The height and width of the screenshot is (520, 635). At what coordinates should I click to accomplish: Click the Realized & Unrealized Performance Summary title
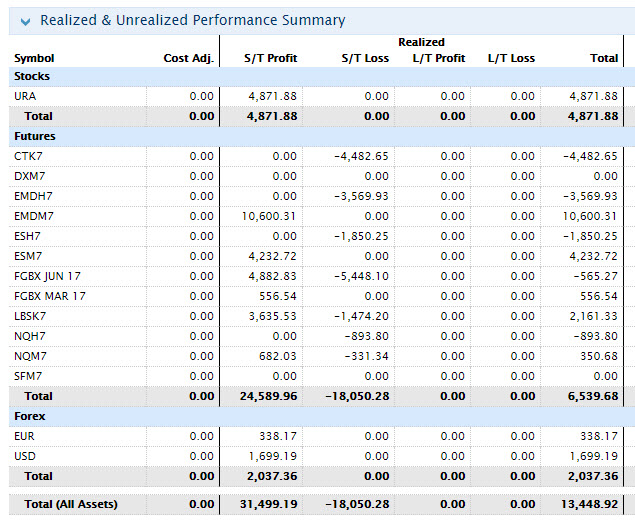(x=192, y=21)
